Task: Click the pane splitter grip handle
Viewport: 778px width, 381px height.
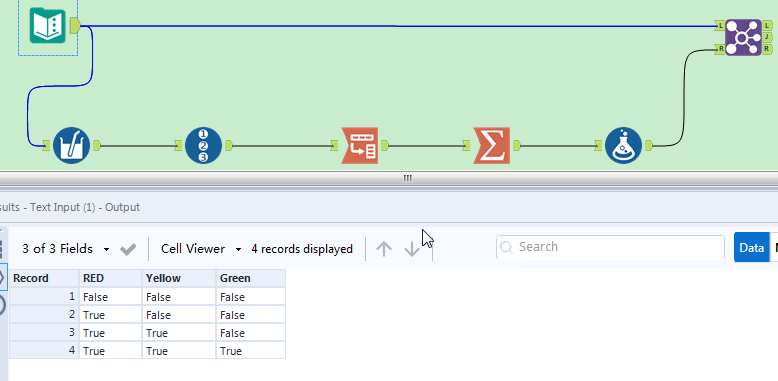Action: [408, 178]
